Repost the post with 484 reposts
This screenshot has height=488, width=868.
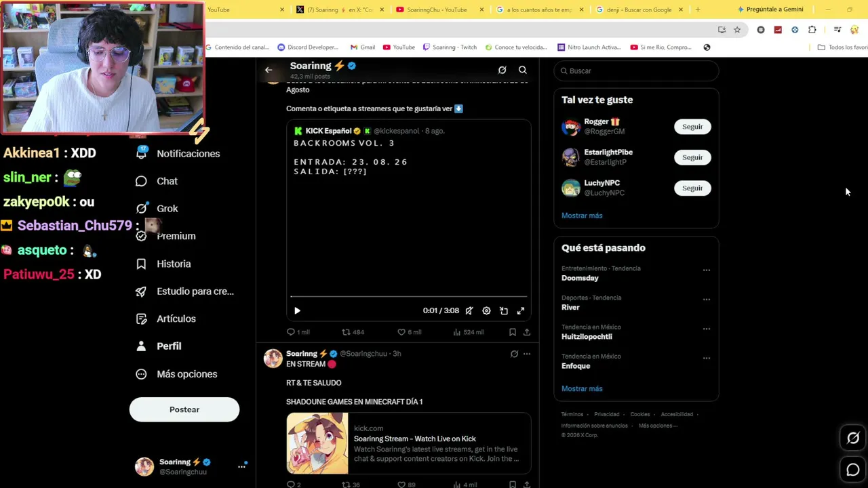[x=353, y=332]
